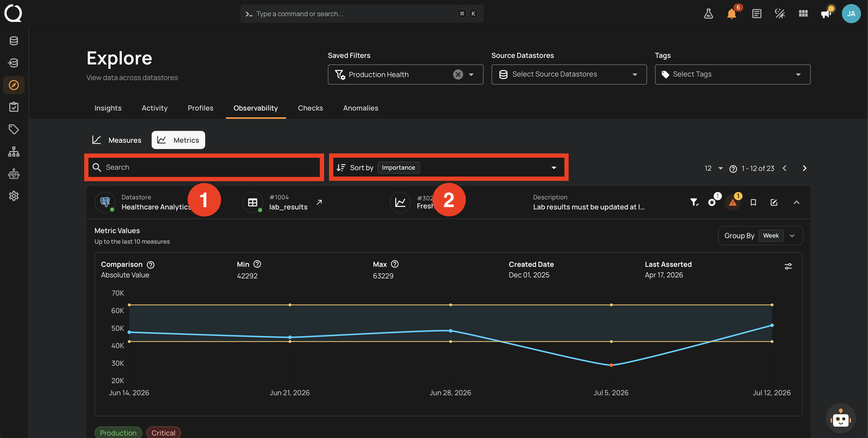Focus the metrics Search field
Viewport: 868px width, 438px height.
[204, 167]
